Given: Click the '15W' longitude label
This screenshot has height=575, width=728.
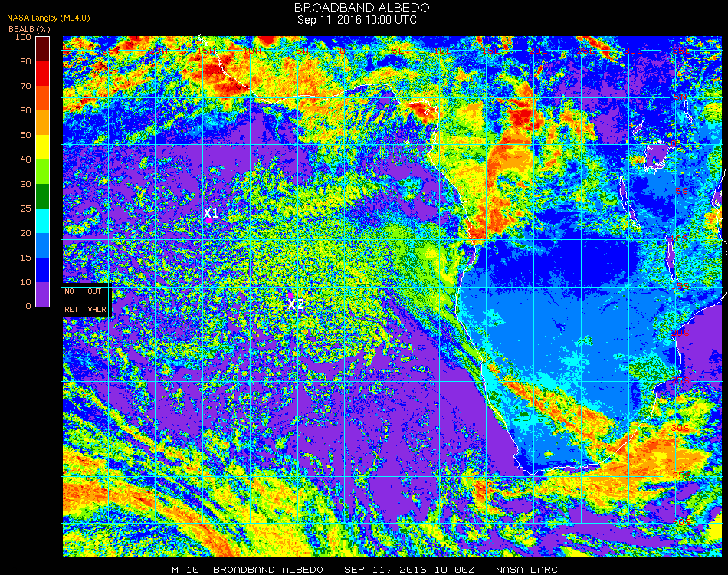Looking at the screenshot, I should point(205,51).
